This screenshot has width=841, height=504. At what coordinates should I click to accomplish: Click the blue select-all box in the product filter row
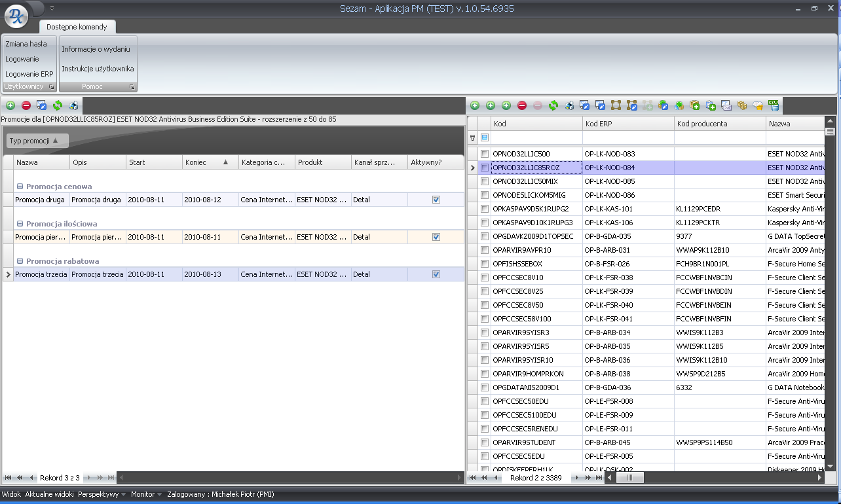pos(485,137)
